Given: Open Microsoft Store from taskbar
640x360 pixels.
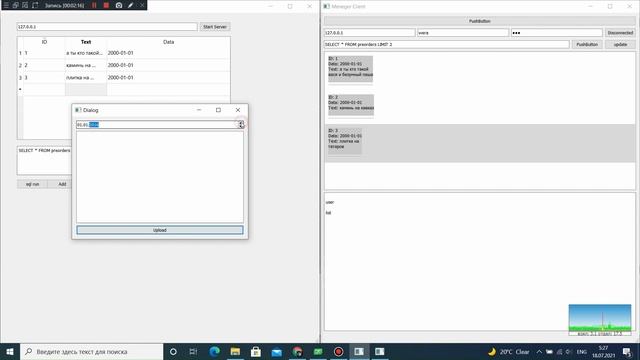Looking at the screenshot, I should point(256,351).
